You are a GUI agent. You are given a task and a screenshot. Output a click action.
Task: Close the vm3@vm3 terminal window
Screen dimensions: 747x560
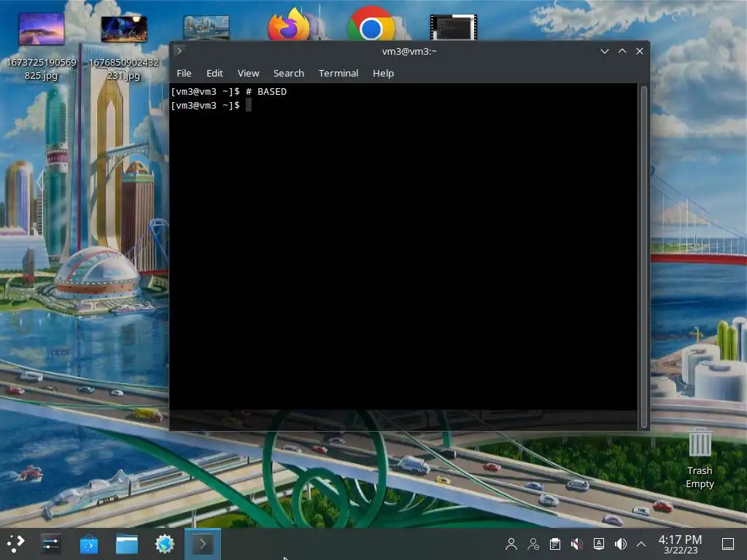[640, 51]
